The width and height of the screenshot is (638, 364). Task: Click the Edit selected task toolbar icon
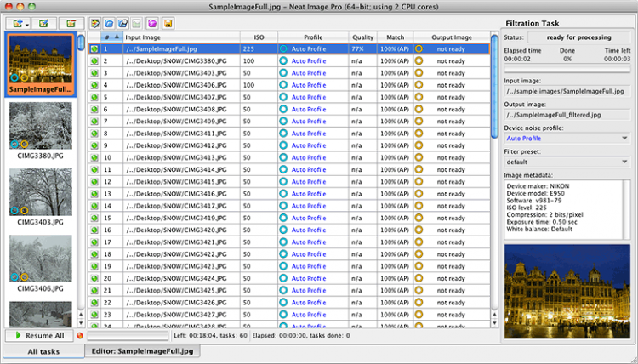[x=44, y=24]
